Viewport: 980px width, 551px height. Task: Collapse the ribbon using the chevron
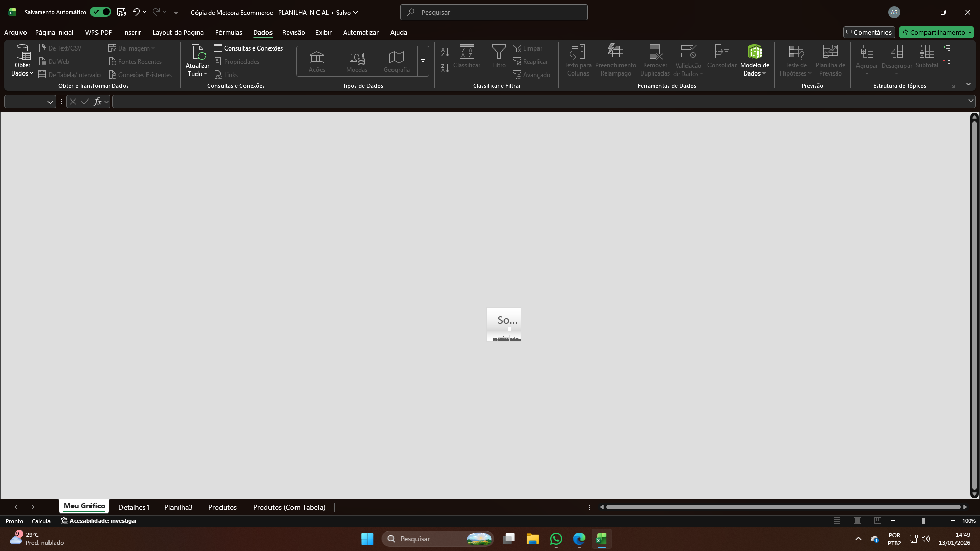coord(968,84)
